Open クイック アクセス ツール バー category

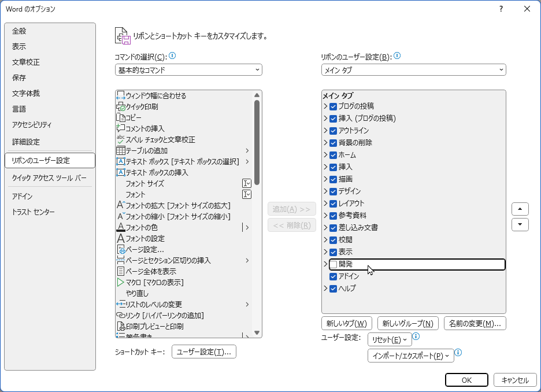(50, 177)
